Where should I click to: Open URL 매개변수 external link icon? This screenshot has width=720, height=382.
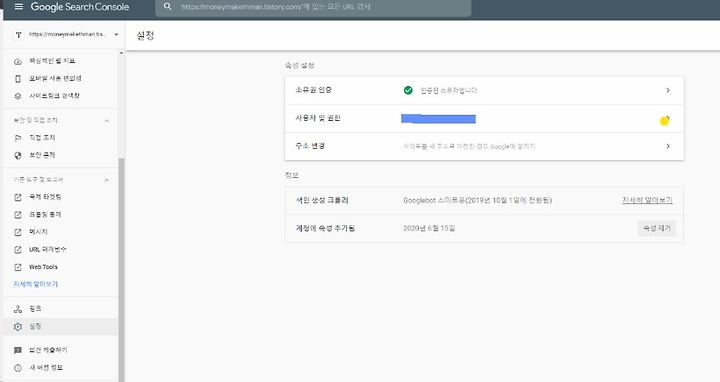18,249
